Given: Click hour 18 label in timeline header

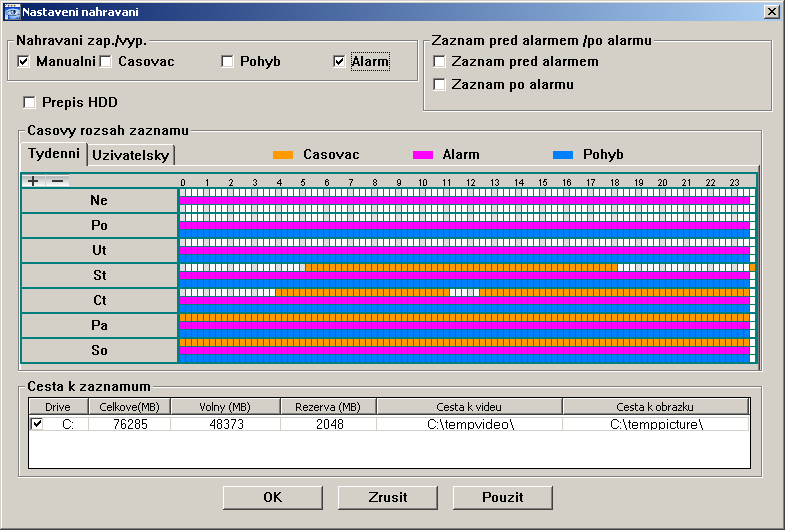Looking at the screenshot, I should (615, 183).
